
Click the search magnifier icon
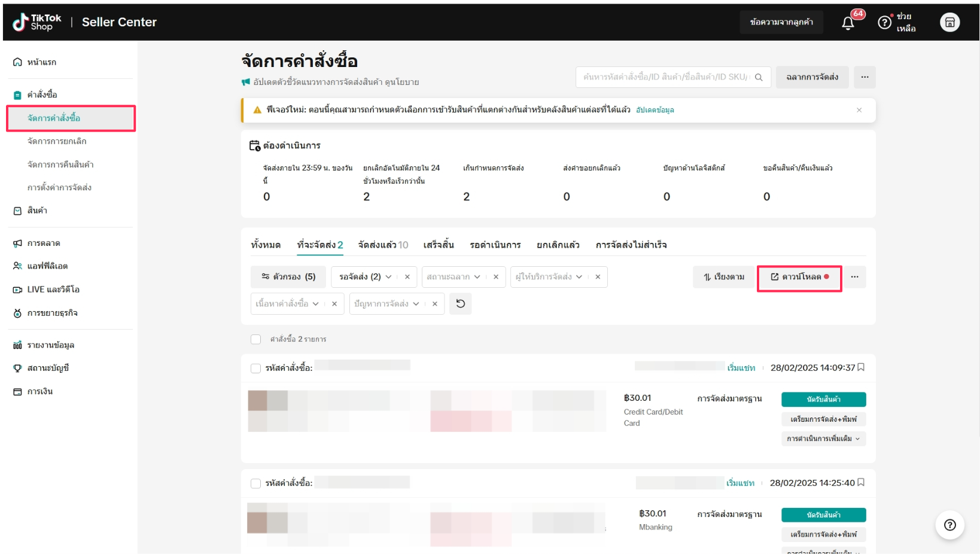759,77
